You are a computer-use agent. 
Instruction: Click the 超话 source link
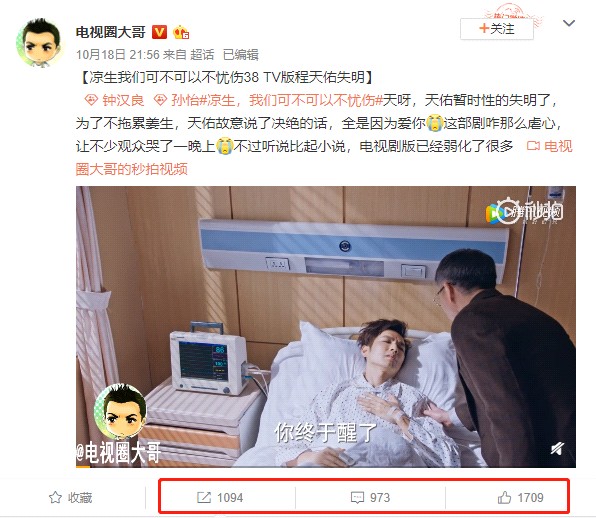pos(202,55)
